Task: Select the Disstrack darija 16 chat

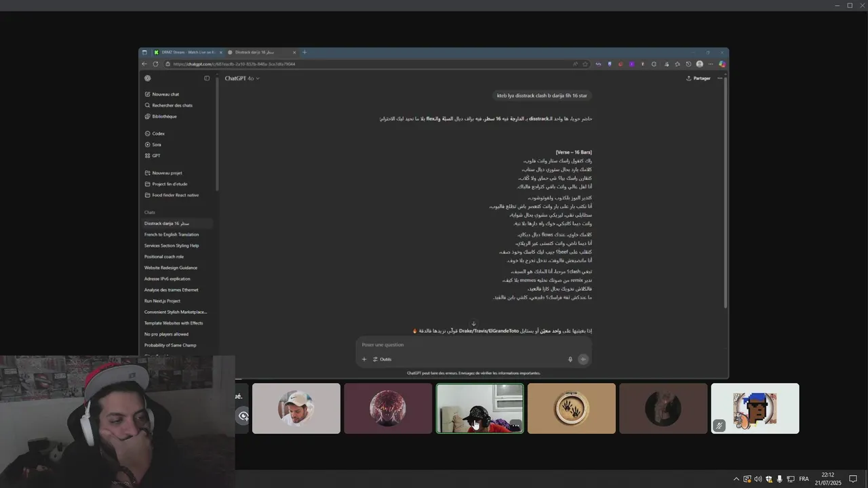Action: 178,224
